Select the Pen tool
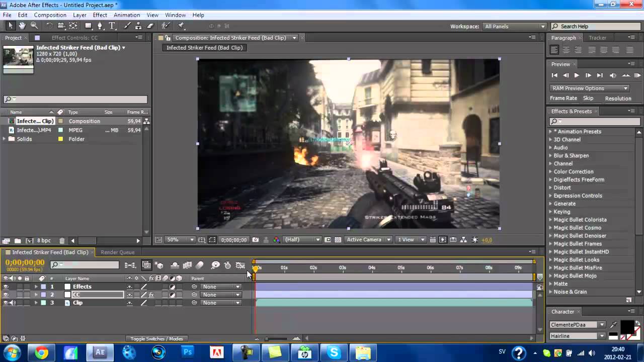 pos(100,26)
